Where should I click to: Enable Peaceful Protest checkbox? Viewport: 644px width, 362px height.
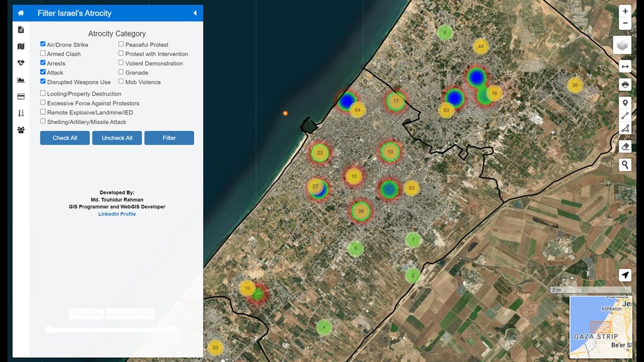[x=121, y=44]
